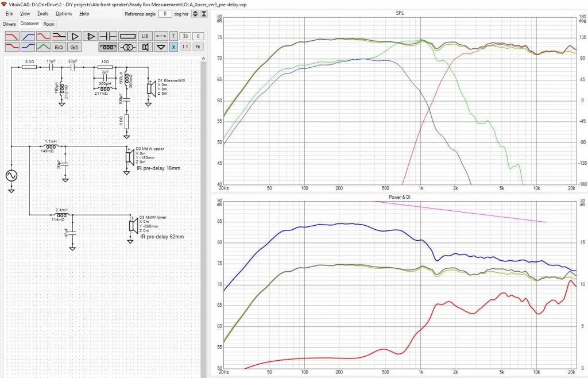Add a red low-pass filter block
Screen dimensions: 588x378
(12, 36)
